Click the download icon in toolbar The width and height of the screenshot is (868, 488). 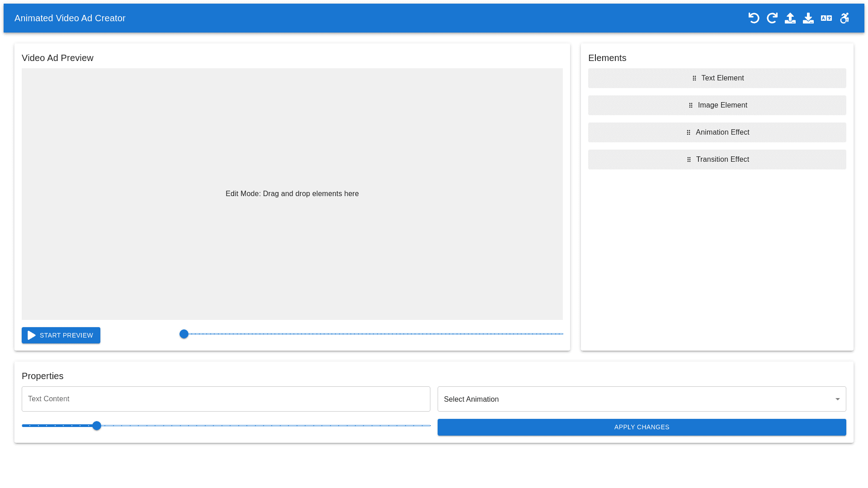pos(808,18)
